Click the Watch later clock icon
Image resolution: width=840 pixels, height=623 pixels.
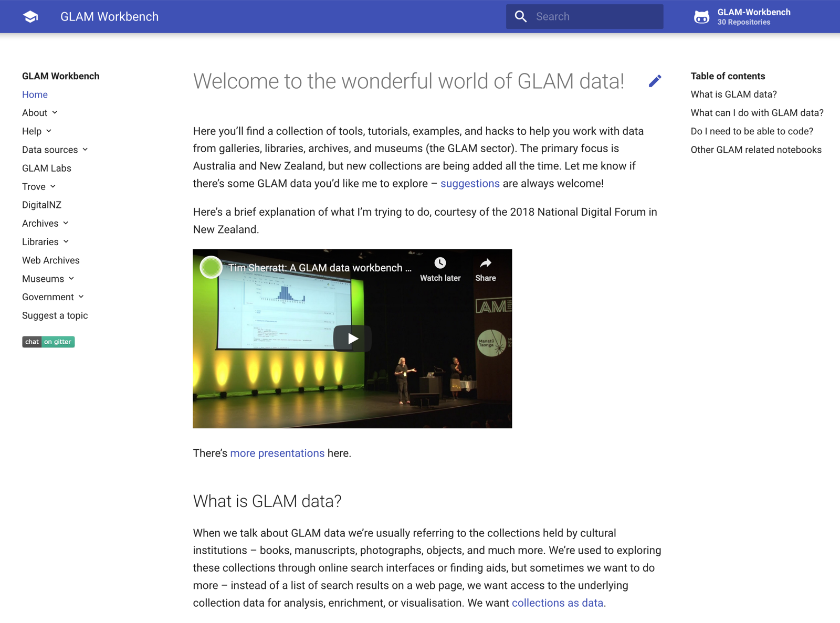440,263
